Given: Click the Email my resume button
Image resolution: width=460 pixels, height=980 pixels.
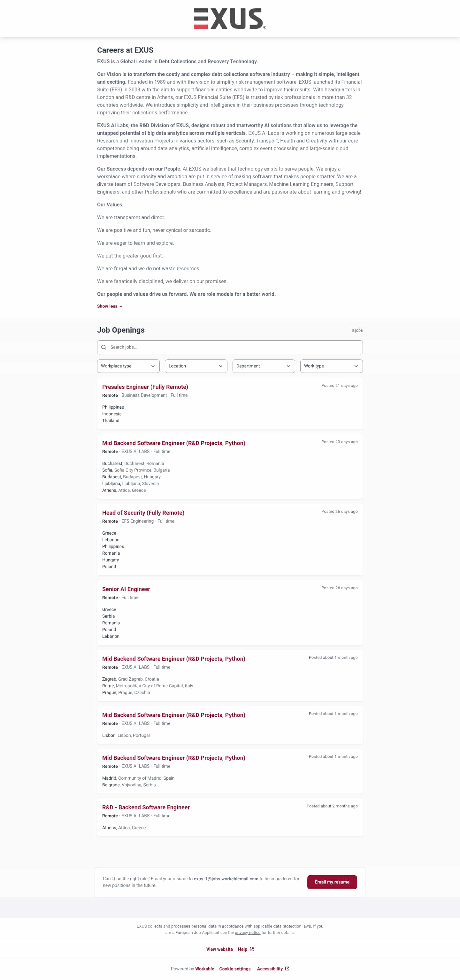Looking at the screenshot, I should pyautogui.click(x=332, y=882).
